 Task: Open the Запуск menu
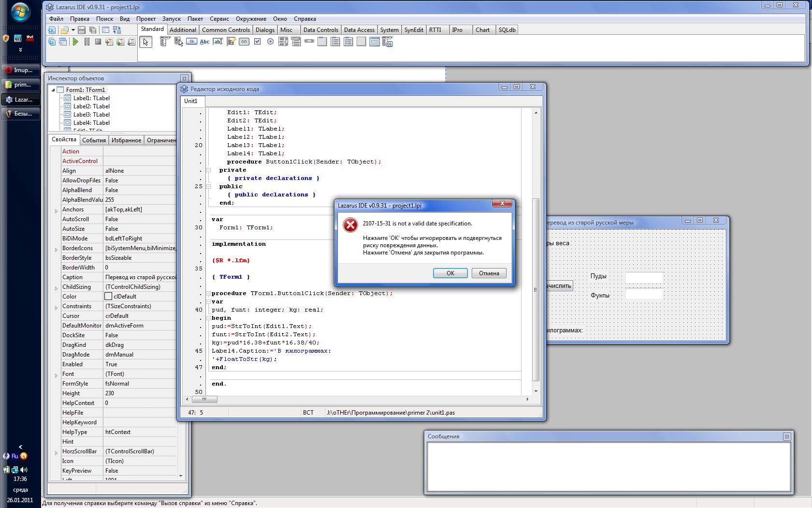(172, 18)
